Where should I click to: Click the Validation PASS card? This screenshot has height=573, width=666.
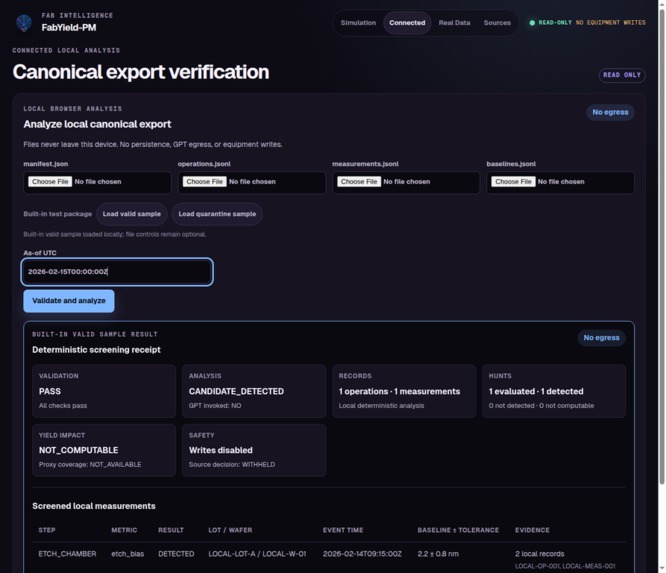click(104, 391)
